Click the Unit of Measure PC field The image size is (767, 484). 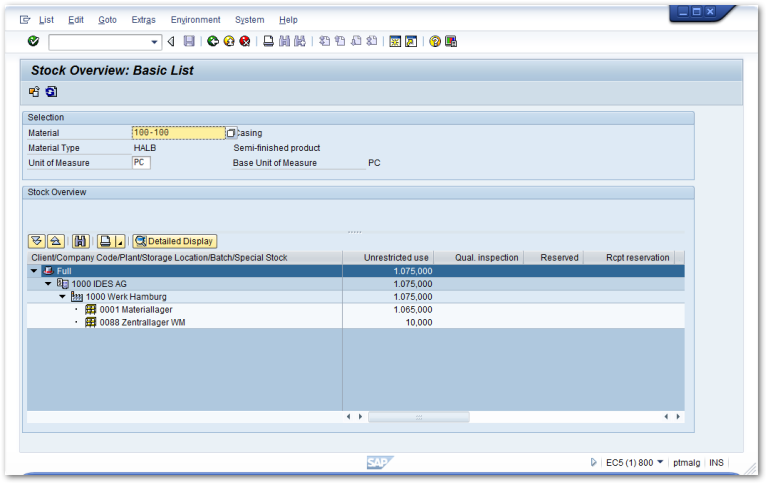pos(141,162)
